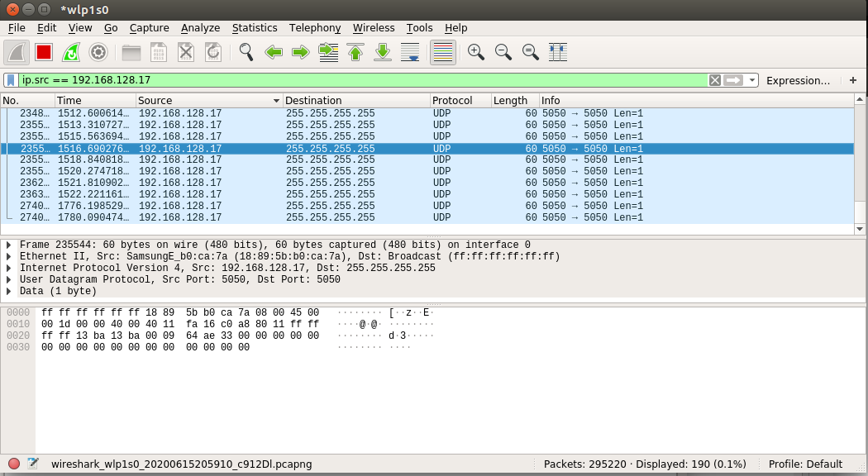Toggle auto-scroll during live capture

(410, 52)
